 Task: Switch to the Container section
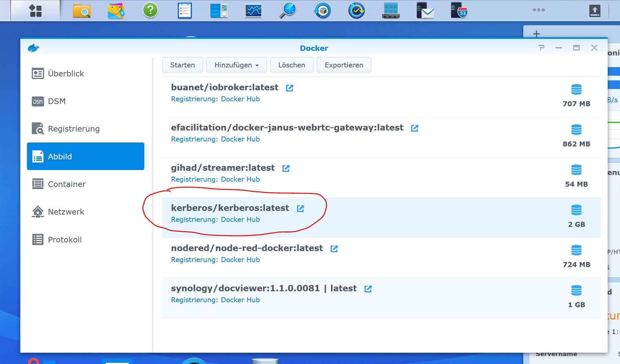click(85, 184)
